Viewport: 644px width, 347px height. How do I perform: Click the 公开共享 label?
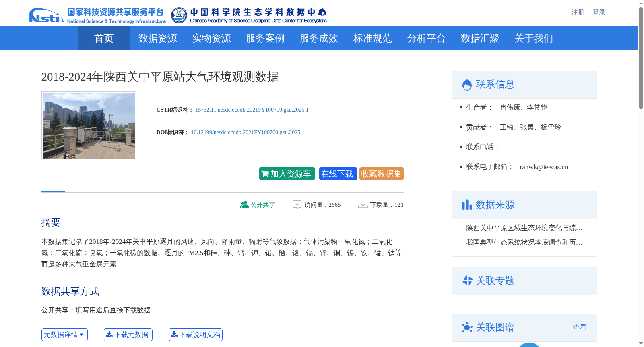pyautogui.click(x=263, y=205)
